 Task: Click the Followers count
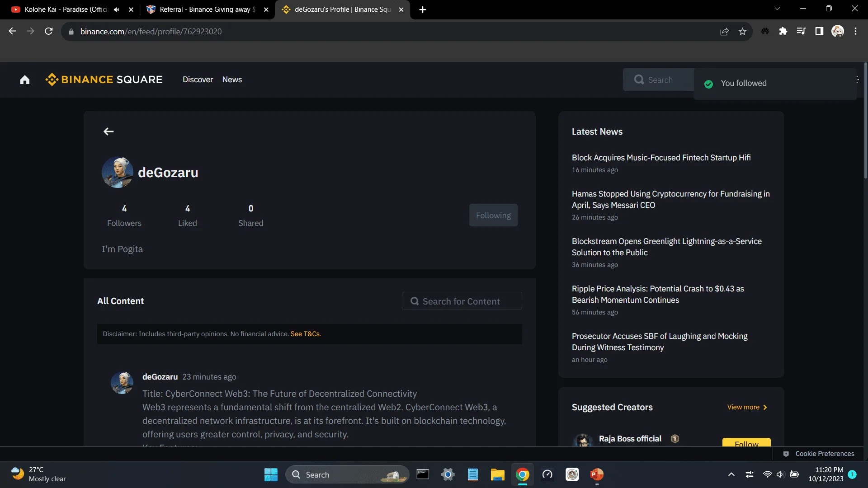(x=124, y=216)
